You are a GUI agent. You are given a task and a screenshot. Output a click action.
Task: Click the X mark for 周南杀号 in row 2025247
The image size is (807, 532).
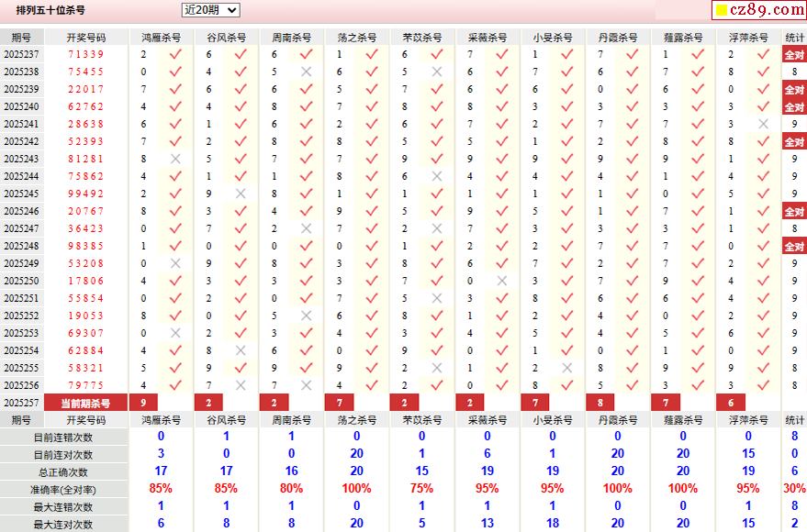click(307, 228)
